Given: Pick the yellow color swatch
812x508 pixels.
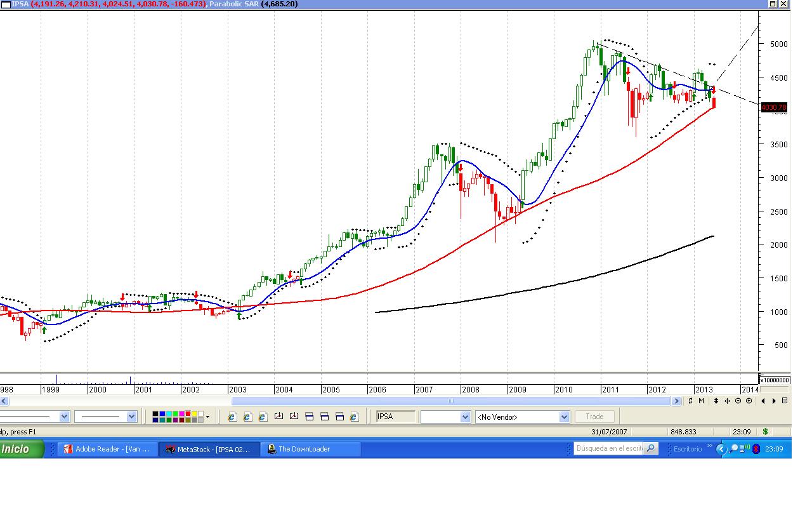Looking at the screenshot, I should pos(193,414).
